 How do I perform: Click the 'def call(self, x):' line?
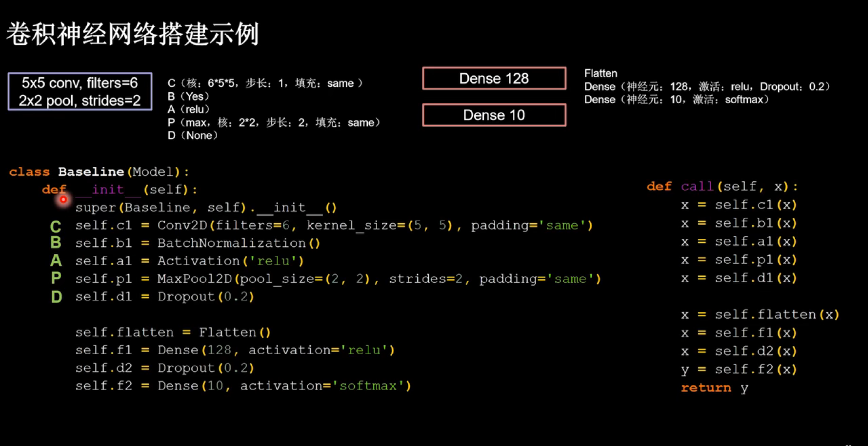coord(722,187)
